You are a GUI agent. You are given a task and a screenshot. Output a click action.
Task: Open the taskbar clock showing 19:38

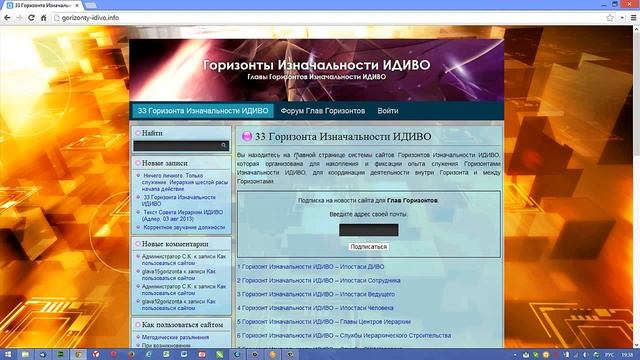point(627,355)
